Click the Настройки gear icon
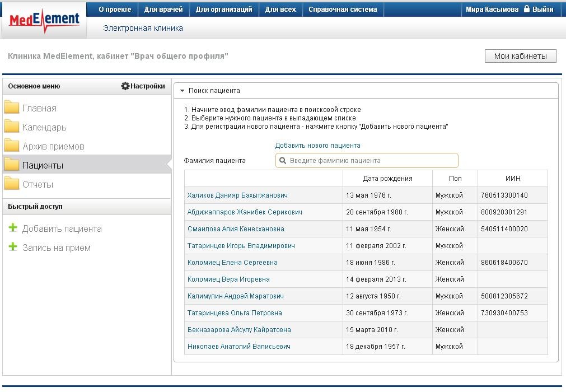The width and height of the screenshot is (566, 392). pos(125,86)
